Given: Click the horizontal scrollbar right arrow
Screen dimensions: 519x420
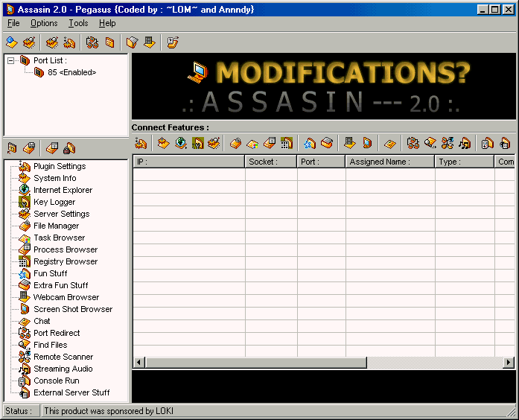Looking at the screenshot, I should pos(509,363).
